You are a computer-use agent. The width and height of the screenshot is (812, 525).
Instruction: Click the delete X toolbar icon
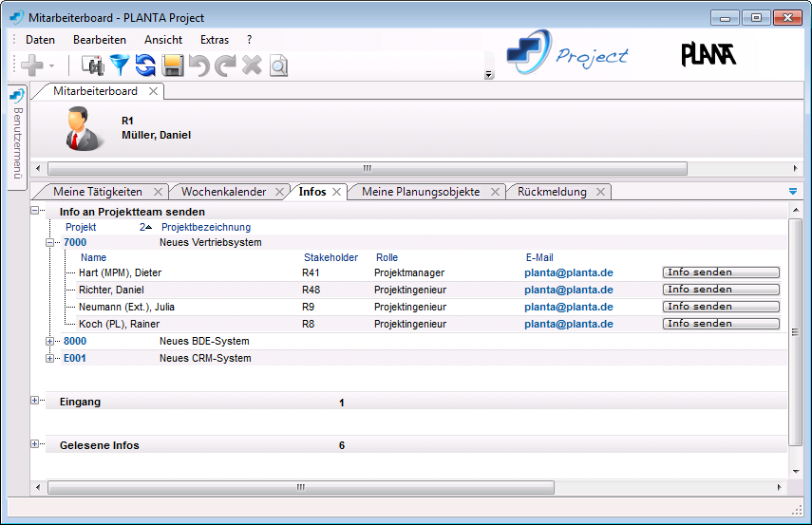click(x=252, y=65)
